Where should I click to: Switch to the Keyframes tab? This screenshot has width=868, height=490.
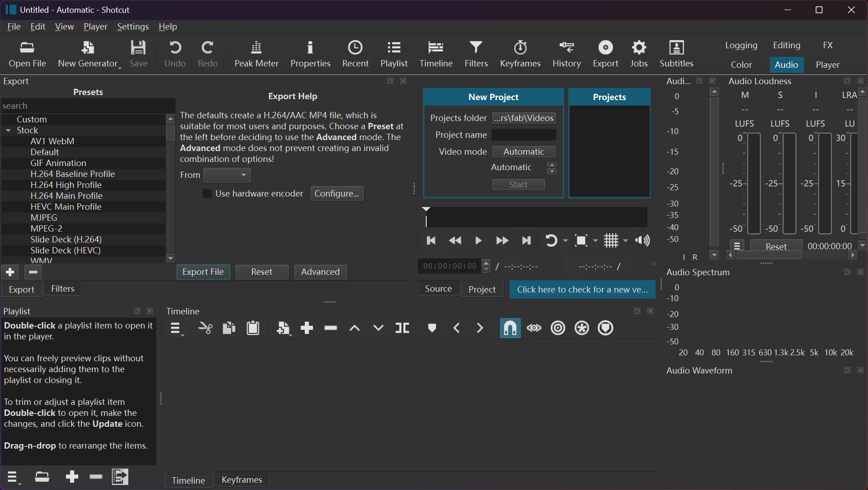pos(242,480)
